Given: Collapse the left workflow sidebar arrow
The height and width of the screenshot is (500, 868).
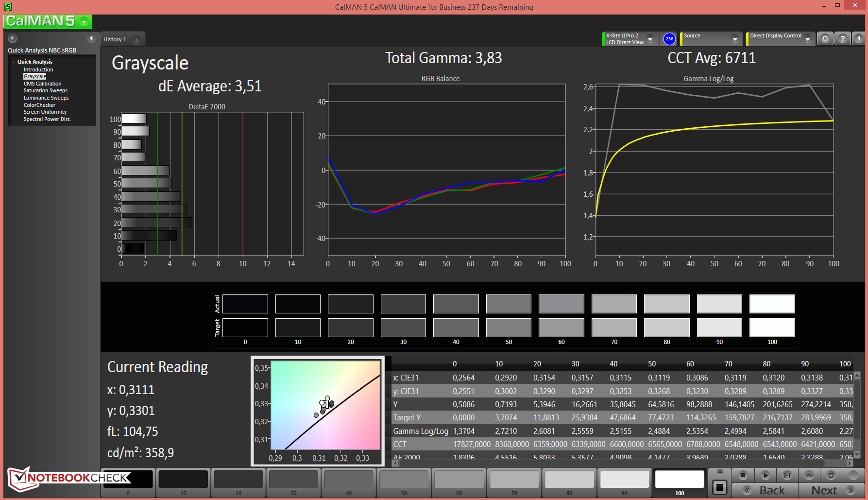Looking at the screenshot, I should point(91,38).
